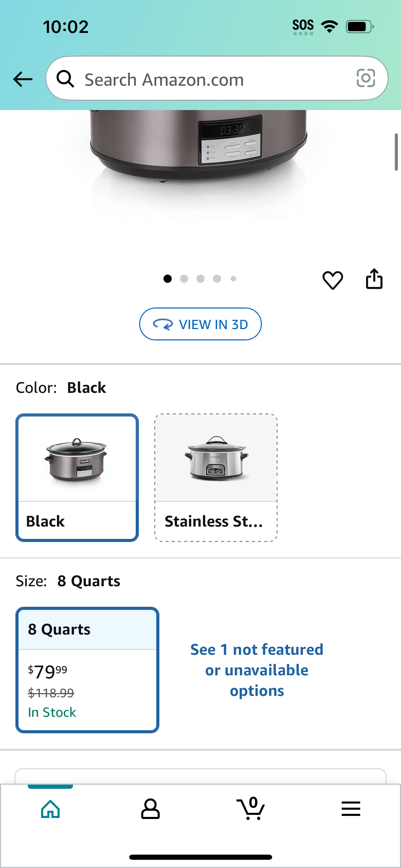This screenshot has width=401, height=868.
Task: Add item to wishlist with heart icon
Action: coord(332,280)
